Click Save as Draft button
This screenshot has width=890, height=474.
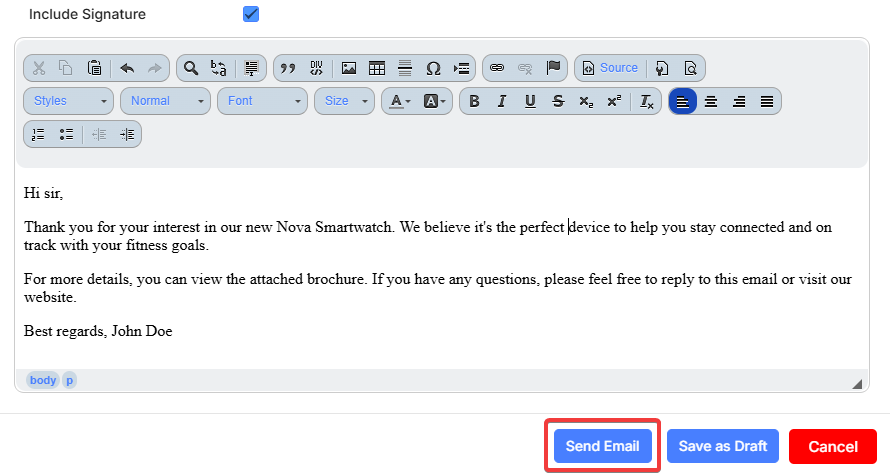point(722,446)
